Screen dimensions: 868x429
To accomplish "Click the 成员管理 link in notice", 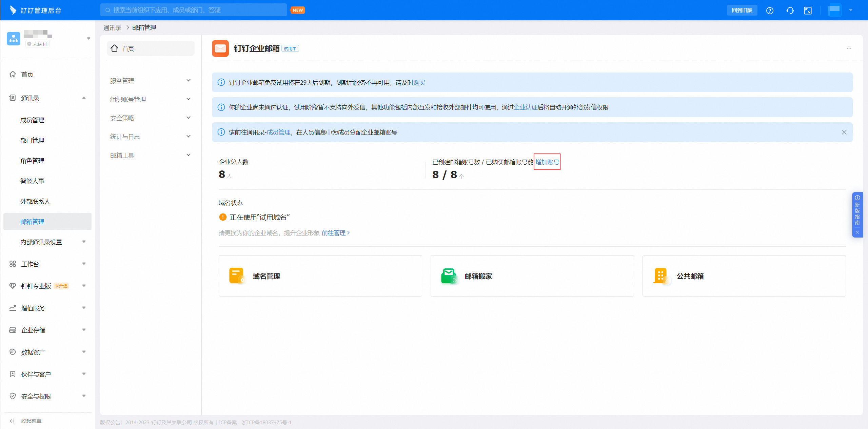I will (278, 132).
